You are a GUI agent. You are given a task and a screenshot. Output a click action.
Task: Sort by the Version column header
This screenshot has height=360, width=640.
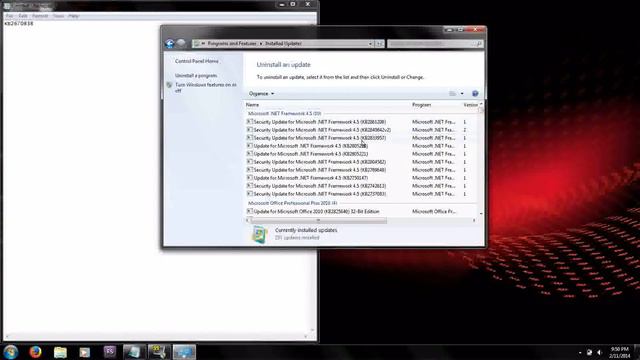pyautogui.click(x=470, y=105)
